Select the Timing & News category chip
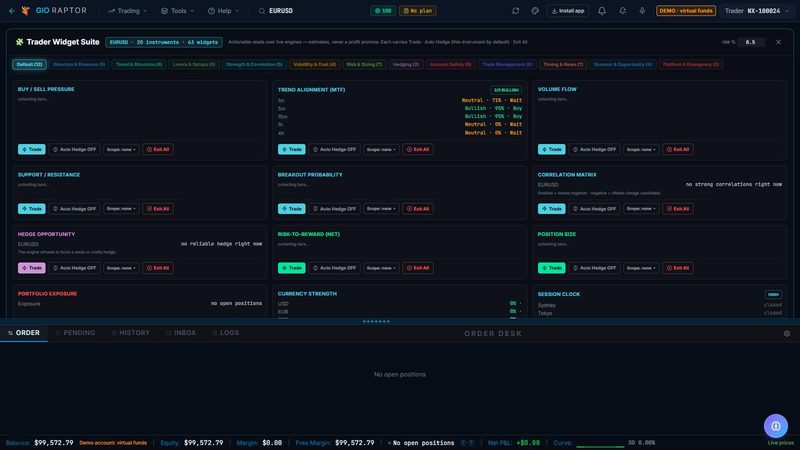 pos(563,64)
